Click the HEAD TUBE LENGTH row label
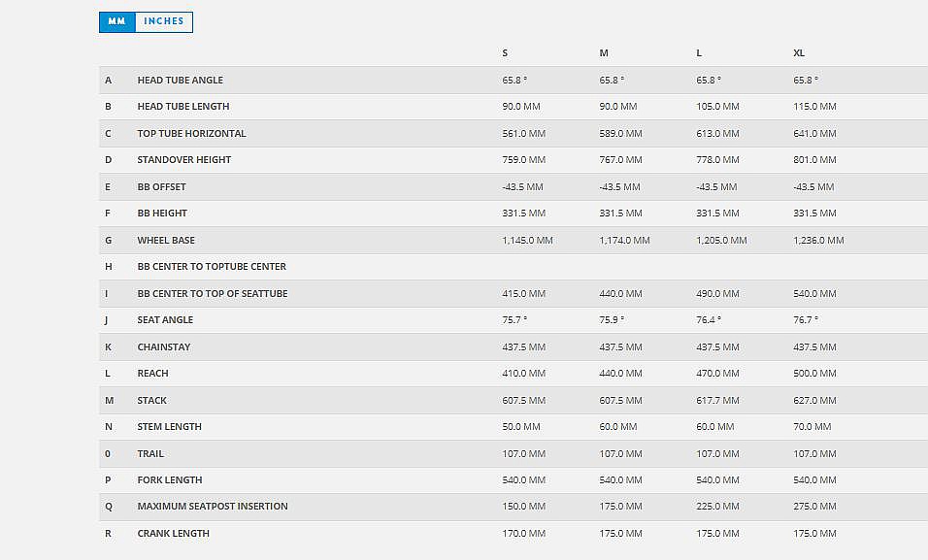The image size is (928, 560). click(x=182, y=107)
